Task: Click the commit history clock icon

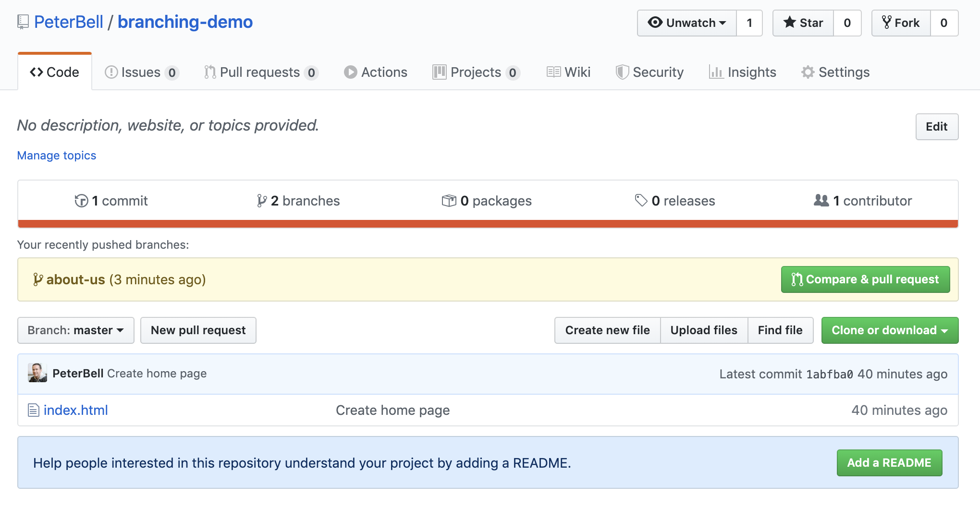Action: click(81, 201)
